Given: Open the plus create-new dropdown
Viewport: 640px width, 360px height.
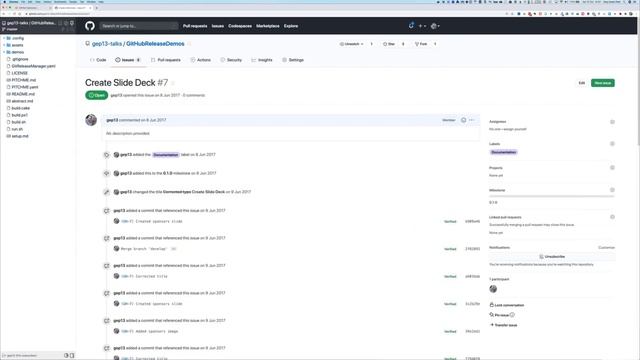Looking at the screenshot, I should 422,26.
